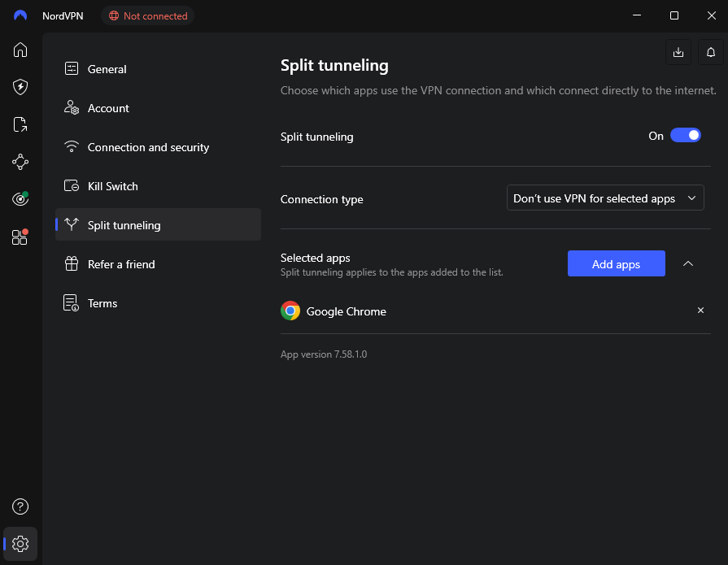728x565 pixels.
Task: Open the Meshnet sidebar icon
Action: click(x=20, y=162)
